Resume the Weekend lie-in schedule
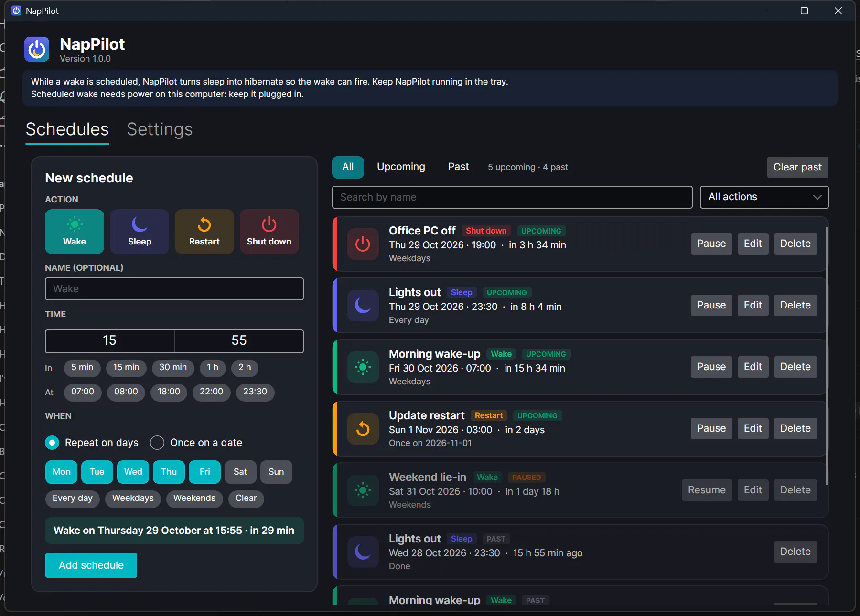Image resolution: width=860 pixels, height=616 pixels. [707, 490]
